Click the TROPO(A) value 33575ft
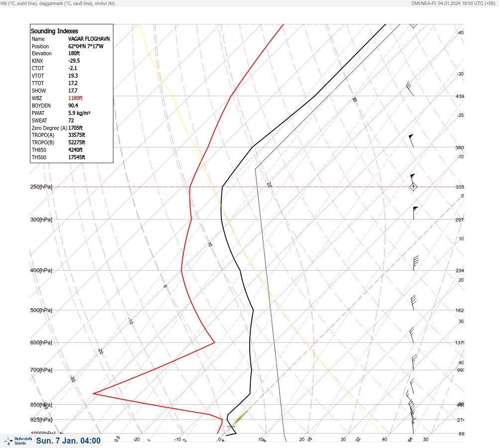This screenshot has width=499, height=448. tap(77, 135)
